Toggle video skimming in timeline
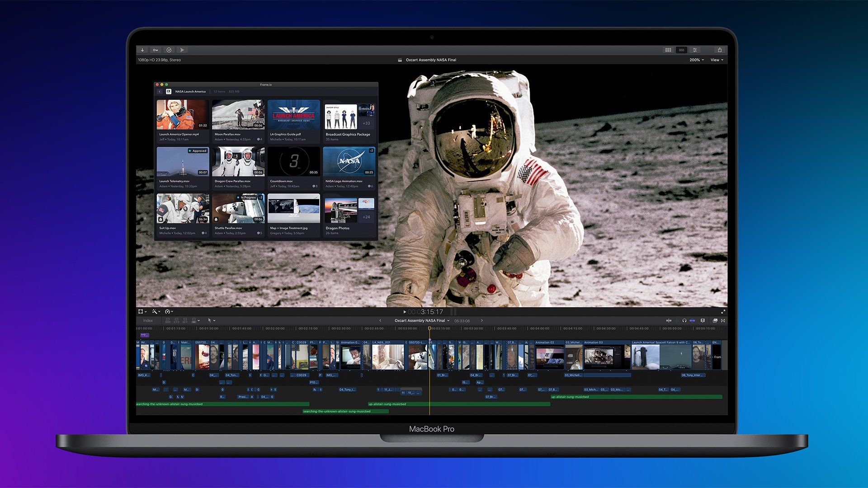Viewport: 868px width, 488px height. pos(668,320)
